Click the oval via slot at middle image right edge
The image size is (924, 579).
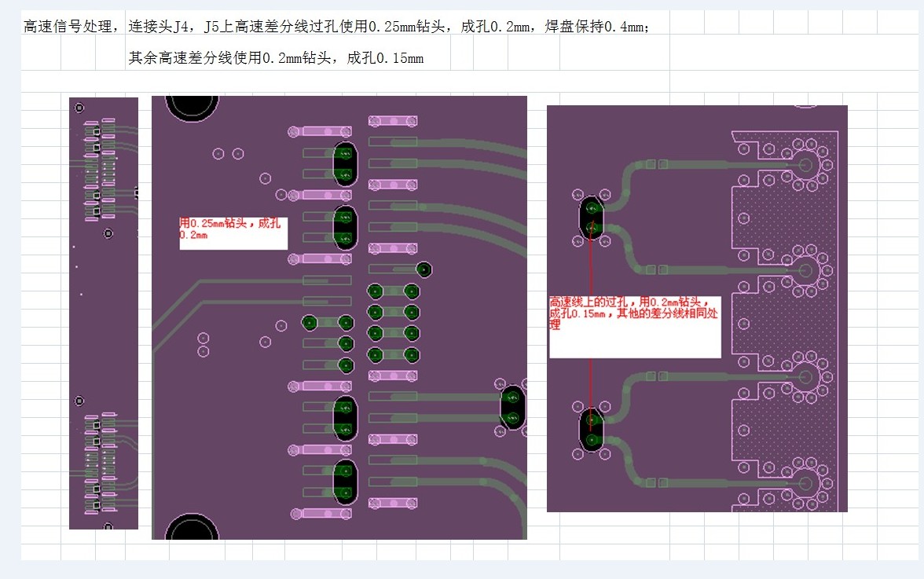point(512,408)
